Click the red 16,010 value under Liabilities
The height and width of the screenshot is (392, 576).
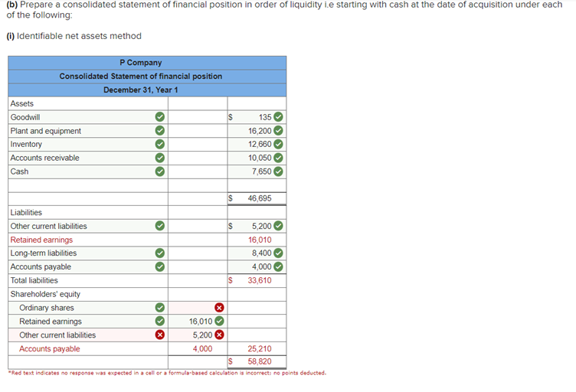pyautogui.click(x=260, y=240)
